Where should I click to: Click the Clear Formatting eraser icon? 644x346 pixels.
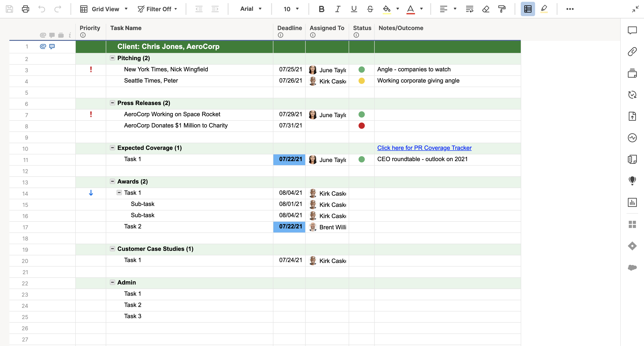pyautogui.click(x=486, y=9)
